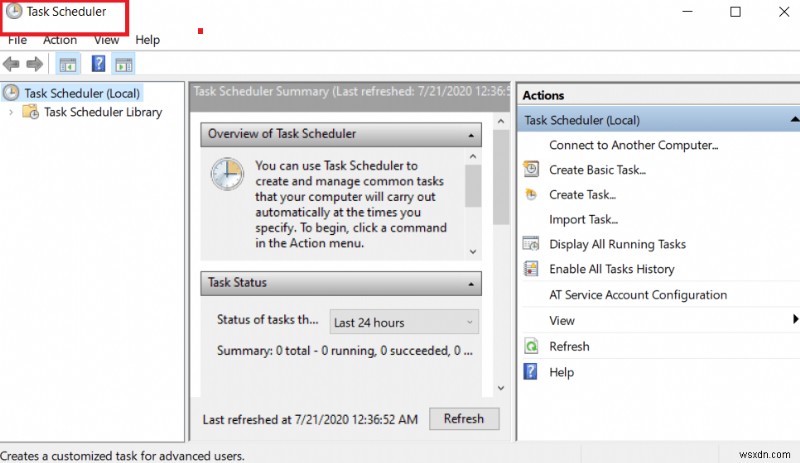Open the Help menu in menu bar
The image size is (800, 463).
[x=147, y=40]
